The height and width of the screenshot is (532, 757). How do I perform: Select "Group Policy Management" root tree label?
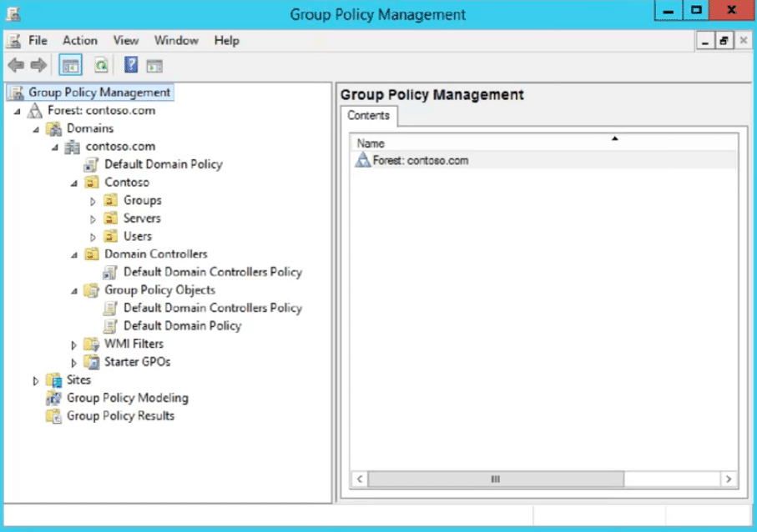click(99, 92)
